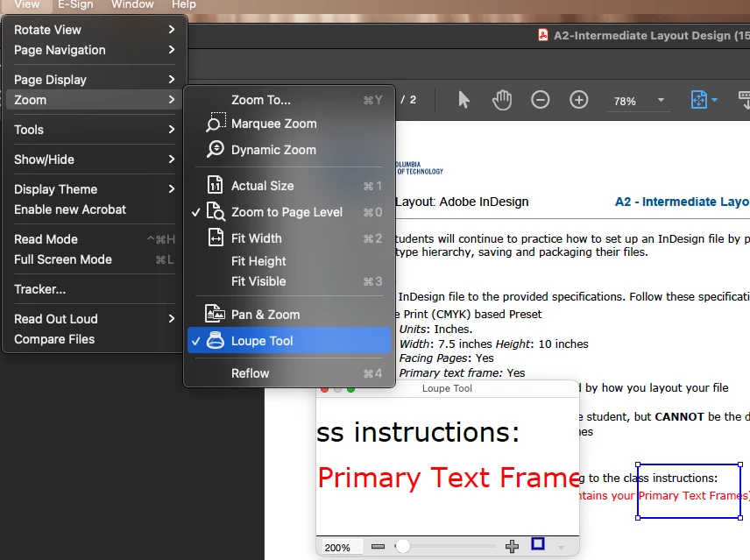Click the 200% Loupe zoom field

(340, 547)
